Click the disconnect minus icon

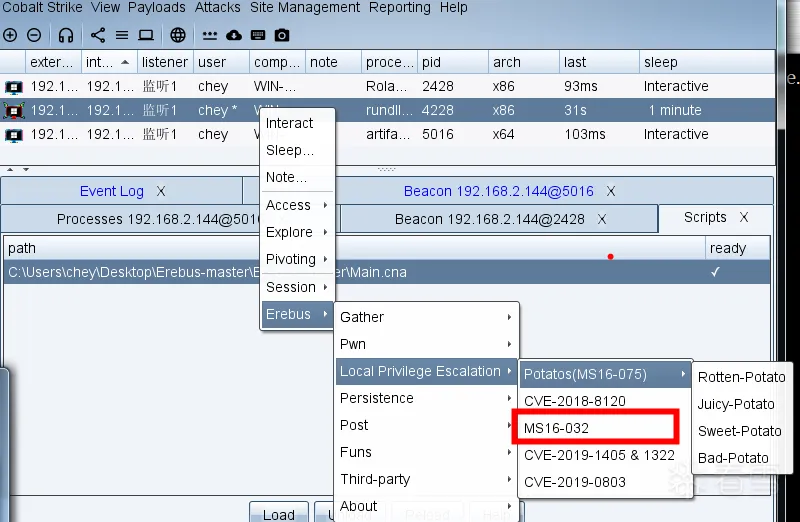click(34, 35)
